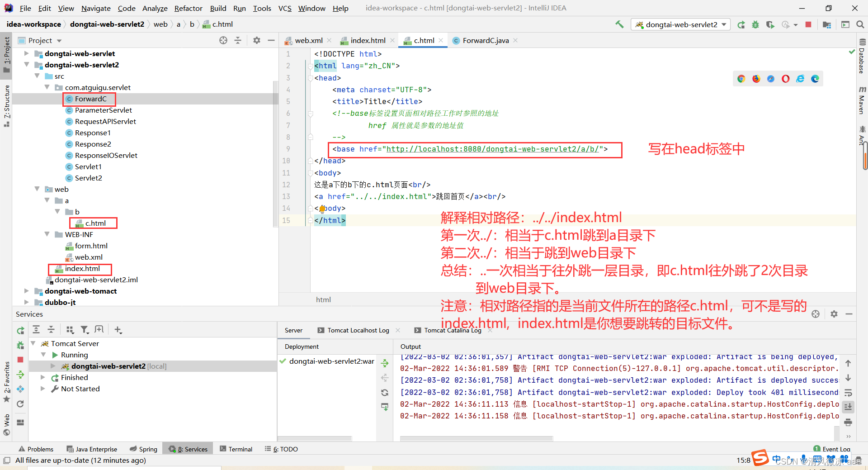Image resolution: width=868 pixels, height=470 pixels.
Task: Run the dongtai-web-servlet2 configuration
Action: click(741, 24)
